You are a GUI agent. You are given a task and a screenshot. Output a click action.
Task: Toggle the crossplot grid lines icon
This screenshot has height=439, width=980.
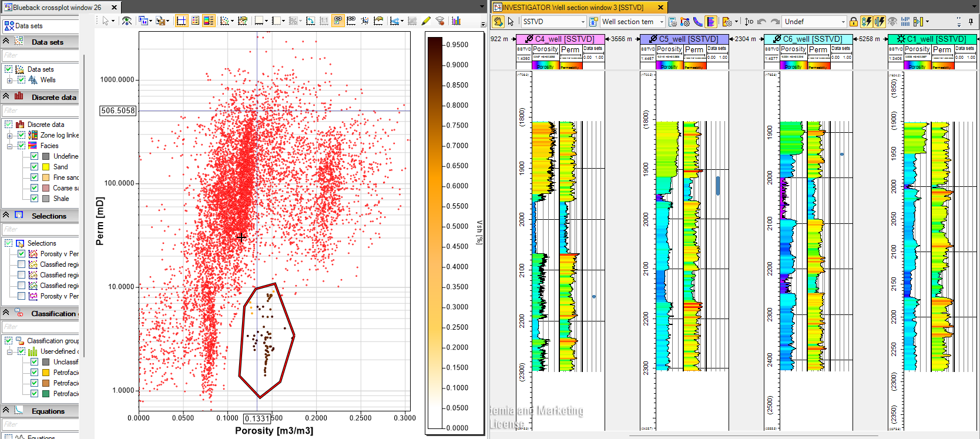(x=181, y=21)
